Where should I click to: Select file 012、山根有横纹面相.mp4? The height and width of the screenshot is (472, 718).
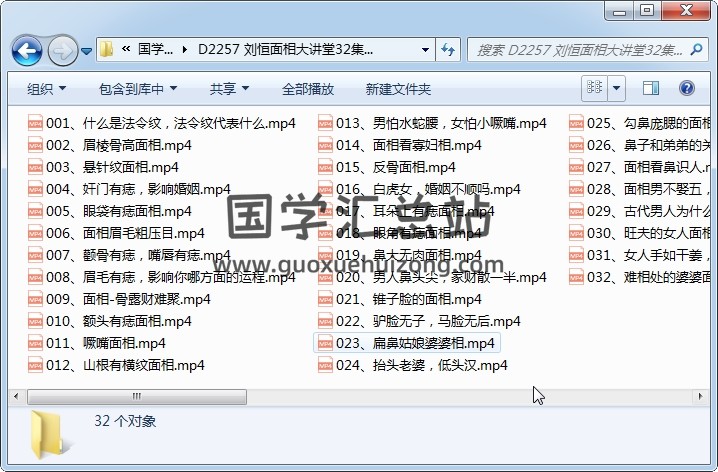pos(116,365)
